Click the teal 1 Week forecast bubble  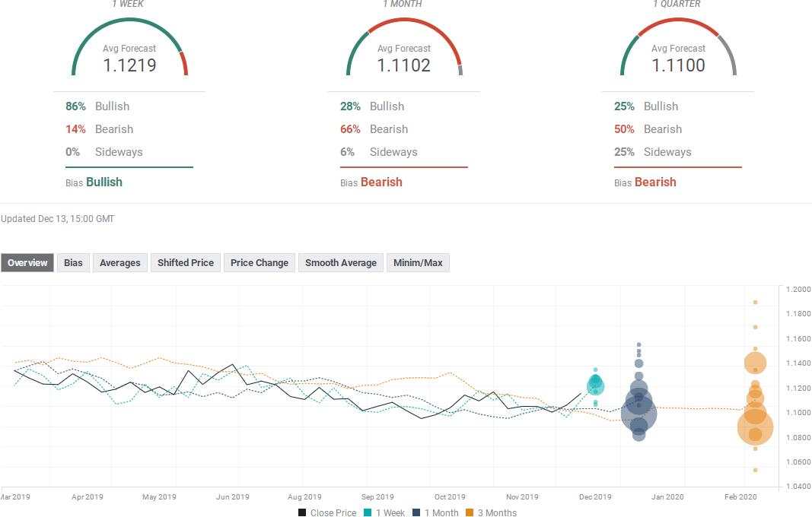pos(596,385)
